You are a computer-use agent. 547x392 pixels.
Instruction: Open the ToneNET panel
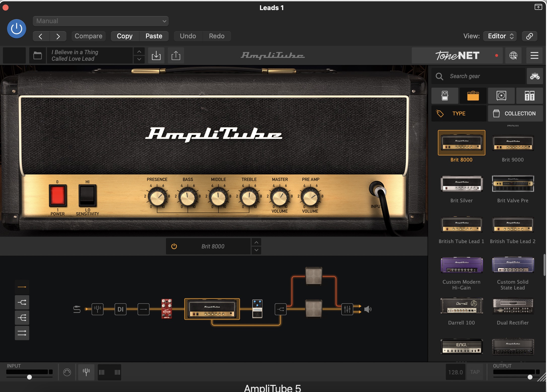(x=457, y=55)
